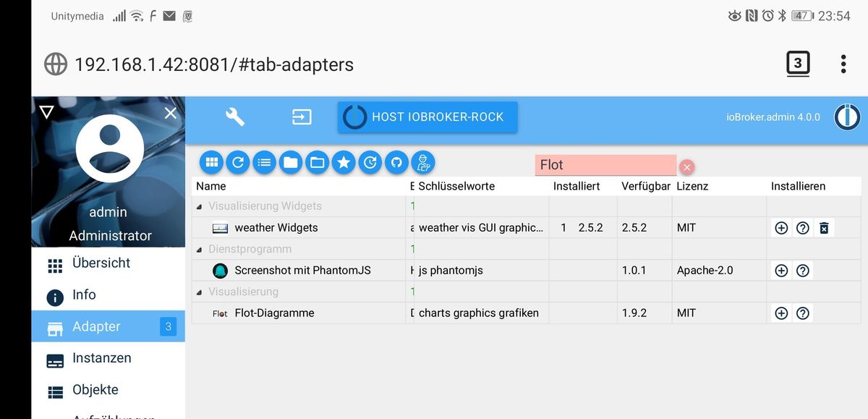The width and height of the screenshot is (868, 419).
Task: Collapse the Visualisierung Widgets group
Action: pos(200,206)
